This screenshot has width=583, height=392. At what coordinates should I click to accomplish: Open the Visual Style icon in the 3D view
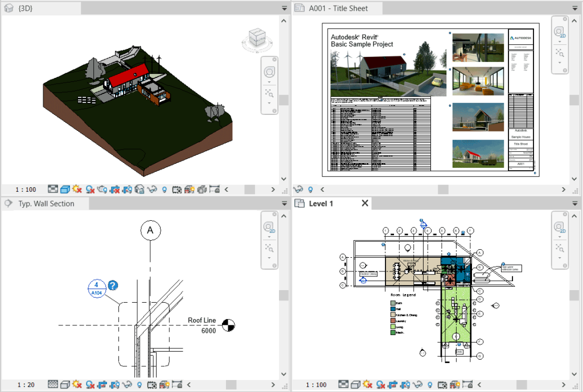click(65, 189)
